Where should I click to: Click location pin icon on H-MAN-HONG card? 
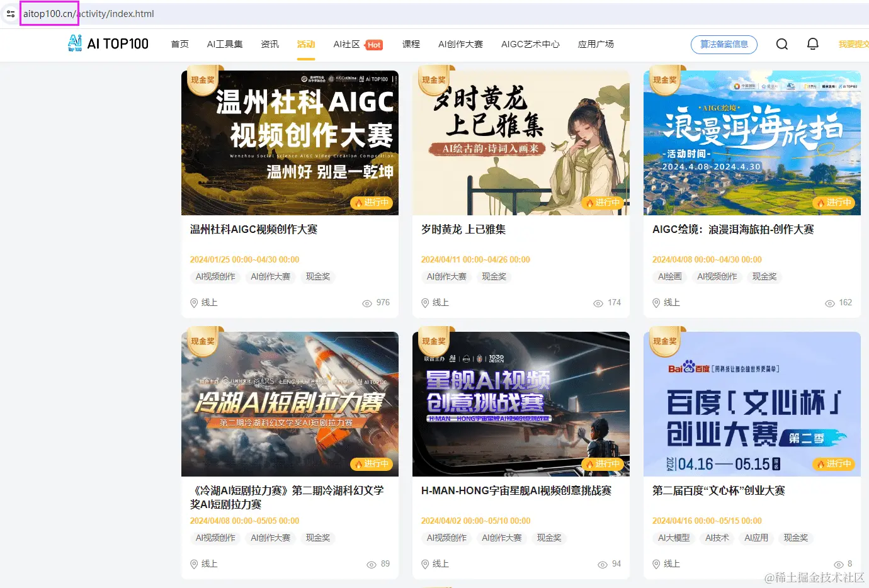point(425,564)
